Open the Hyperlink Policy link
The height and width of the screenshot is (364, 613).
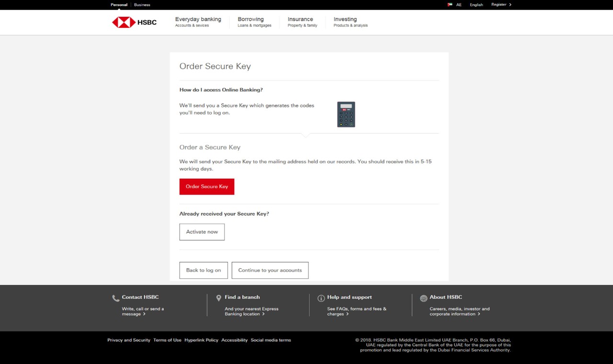point(201,340)
